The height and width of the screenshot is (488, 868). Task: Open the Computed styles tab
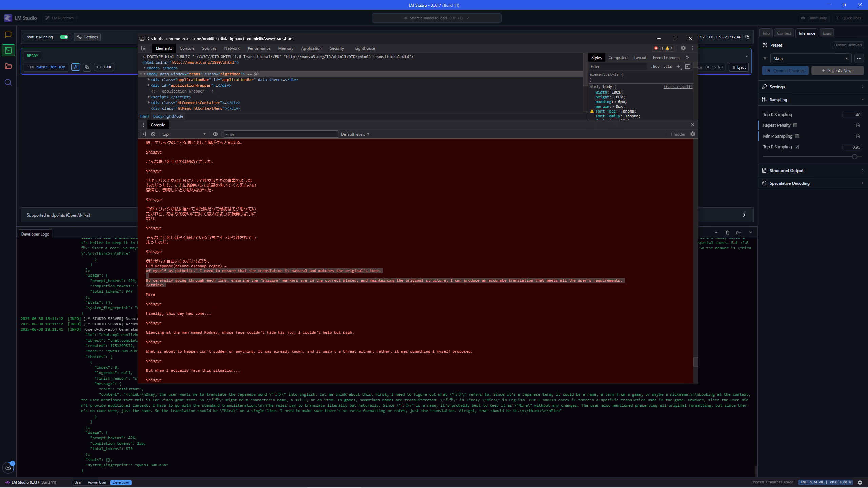coord(618,58)
